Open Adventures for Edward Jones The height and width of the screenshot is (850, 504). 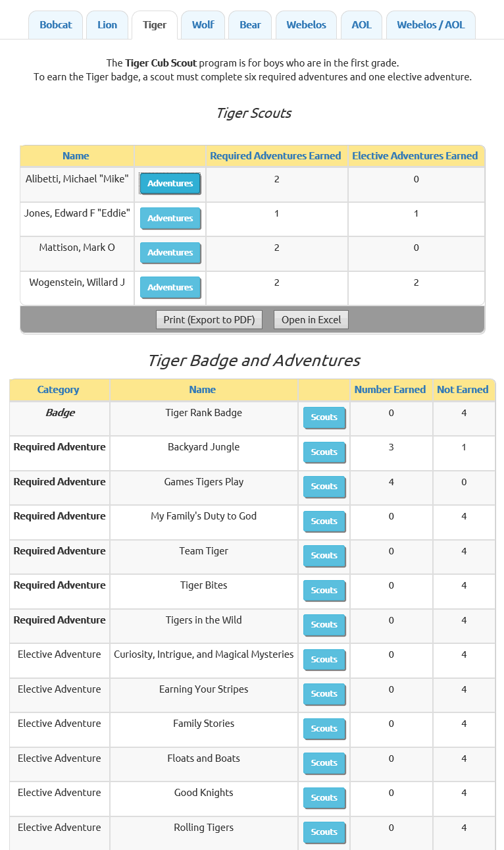[x=170, y=218]
